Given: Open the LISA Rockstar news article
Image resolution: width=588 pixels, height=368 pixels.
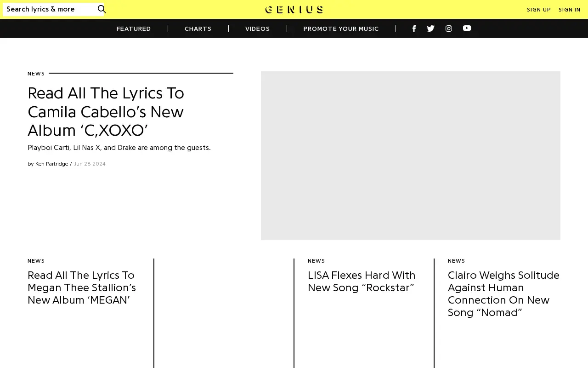Looking at the screenshot, I should pyautogui.click(x=362, y=282).
